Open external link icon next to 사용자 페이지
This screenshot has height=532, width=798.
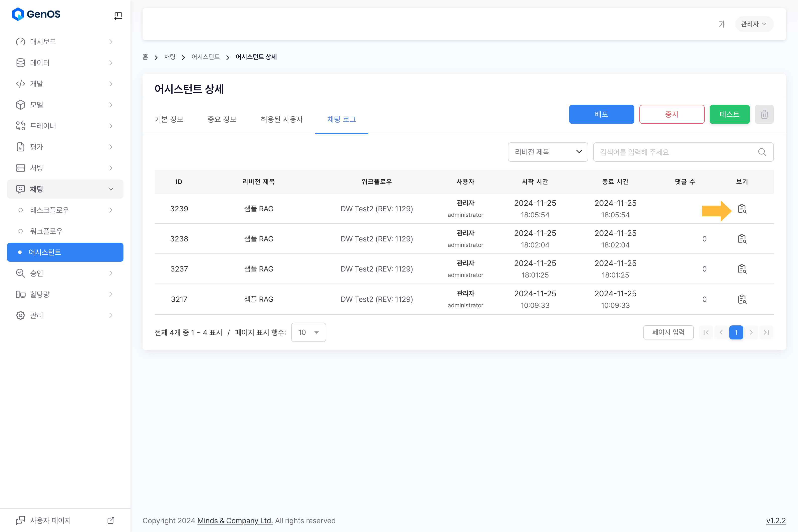tap(111, 520)
